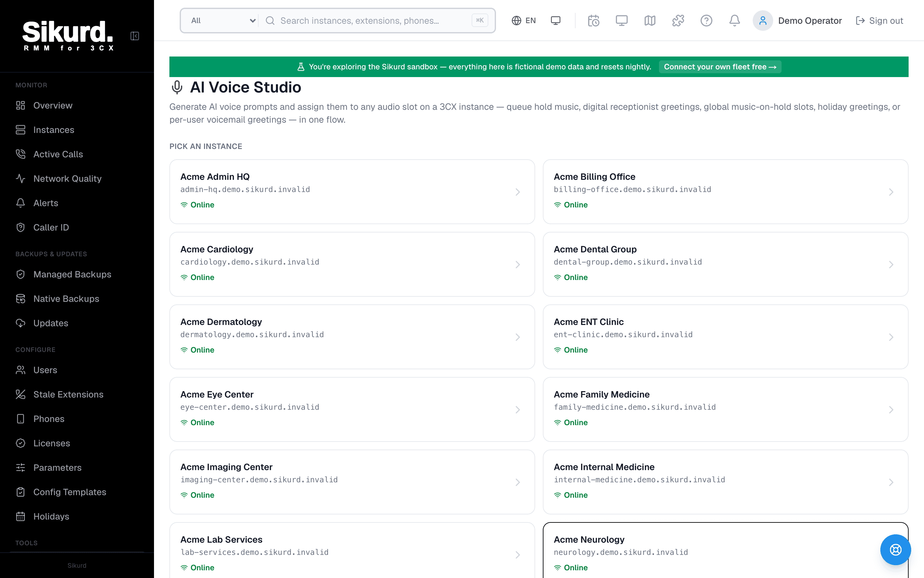Select Acme Internal Medicine instance
This screenshot has width=924, height=578.
tap(725, 482)
